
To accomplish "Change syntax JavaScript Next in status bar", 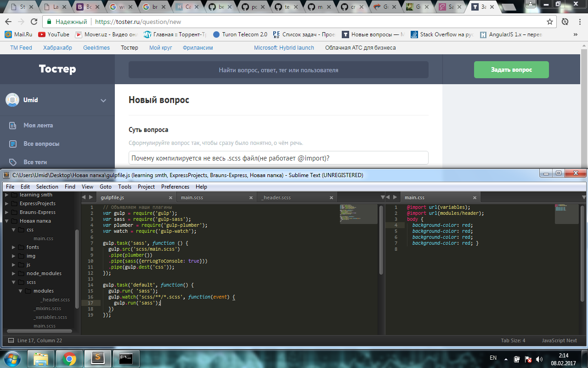I will [559, 340].
